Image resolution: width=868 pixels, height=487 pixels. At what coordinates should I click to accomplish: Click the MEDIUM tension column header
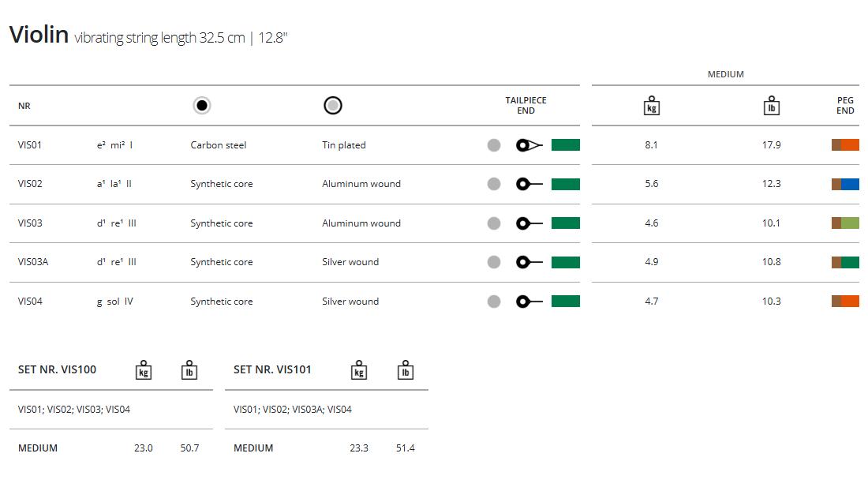point(725,74)
